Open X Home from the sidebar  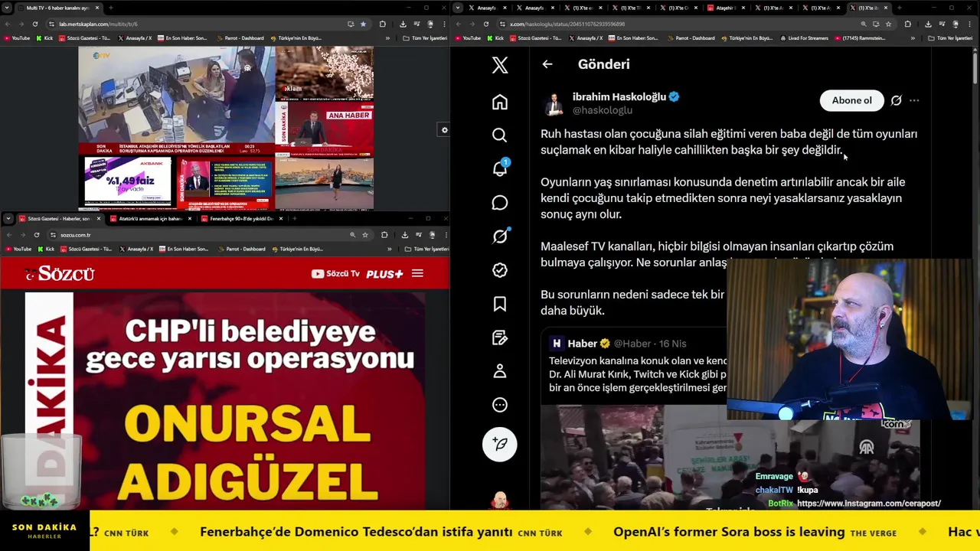click(500, 102)
